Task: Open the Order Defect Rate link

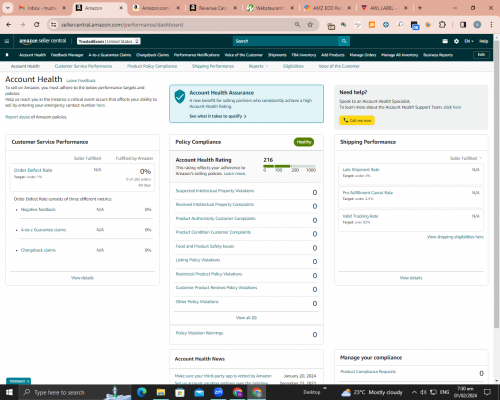Action: pos(33,170)
